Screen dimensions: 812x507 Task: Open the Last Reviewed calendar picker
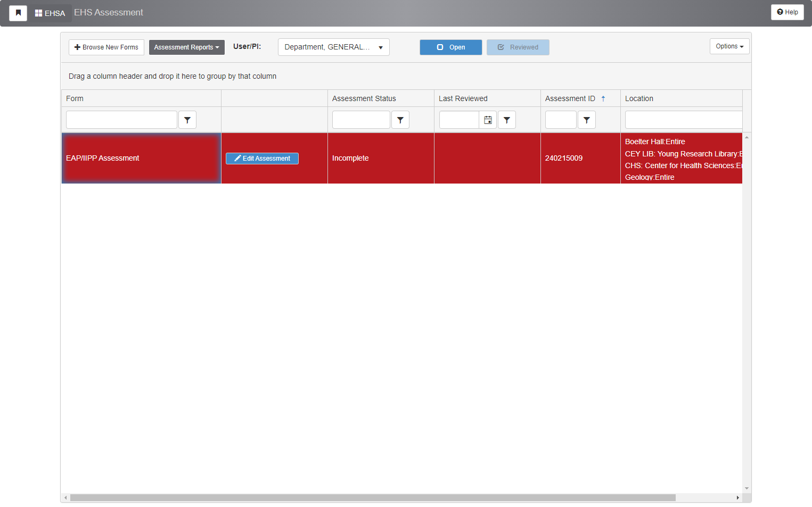tap(488, 120)
